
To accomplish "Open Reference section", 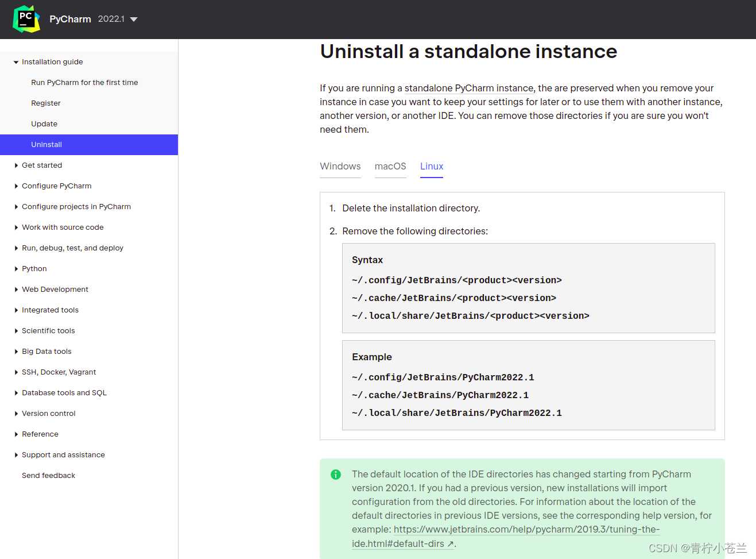I will point(40,434).
